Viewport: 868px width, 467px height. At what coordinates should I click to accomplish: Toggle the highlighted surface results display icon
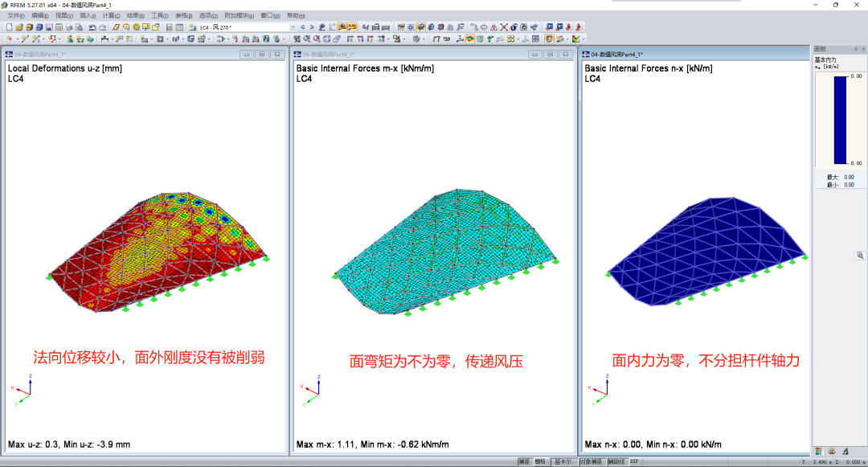click(x=470, y=39)
